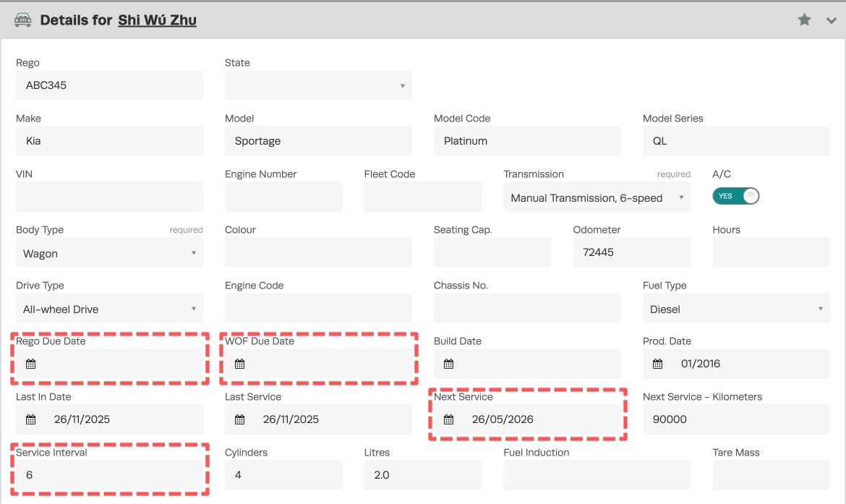The height and width of the screenshot is (504, 846).
Task: Edit the Model Code field Platinum
Action: [527, 141]
